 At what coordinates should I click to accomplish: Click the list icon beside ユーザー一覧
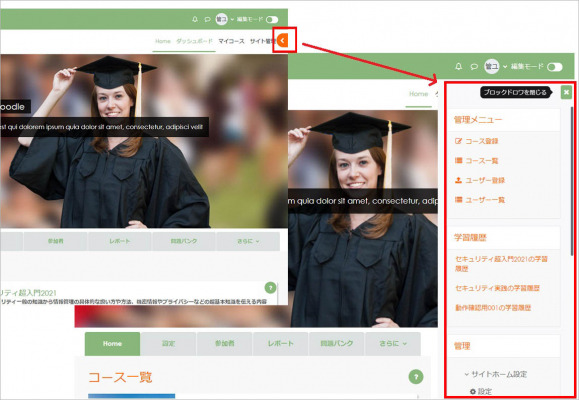[458, 199]
